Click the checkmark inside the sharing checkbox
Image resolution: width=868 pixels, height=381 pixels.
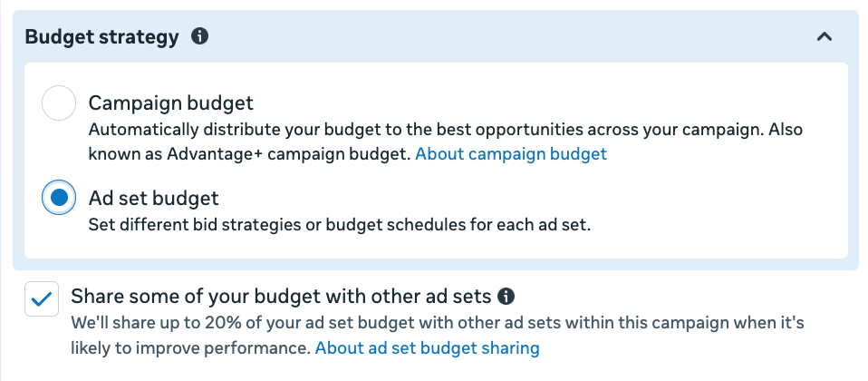click(x=42, y=299)
